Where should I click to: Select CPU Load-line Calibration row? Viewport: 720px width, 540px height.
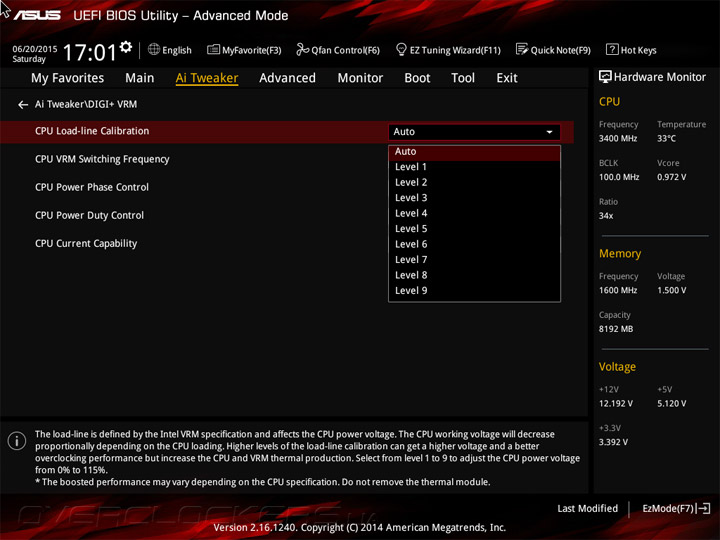tap(287, 132)
